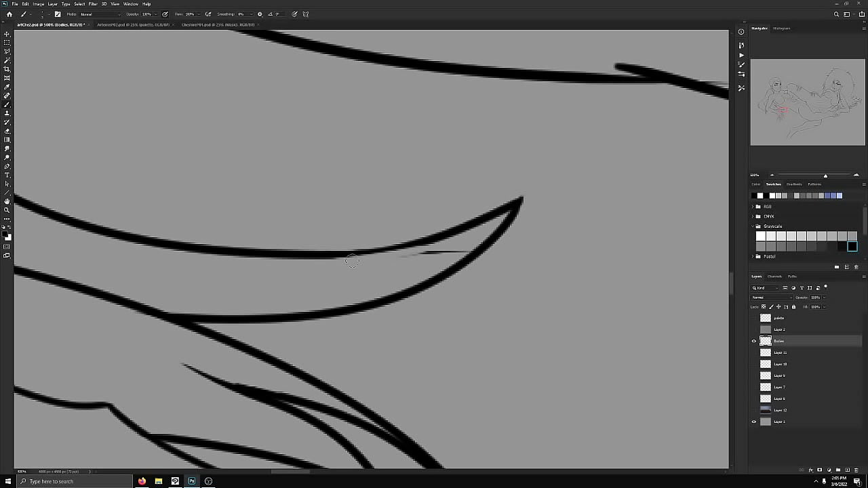Open the Filter menu
The height and width of the screenshot is (488, 868).
(93, 4)
